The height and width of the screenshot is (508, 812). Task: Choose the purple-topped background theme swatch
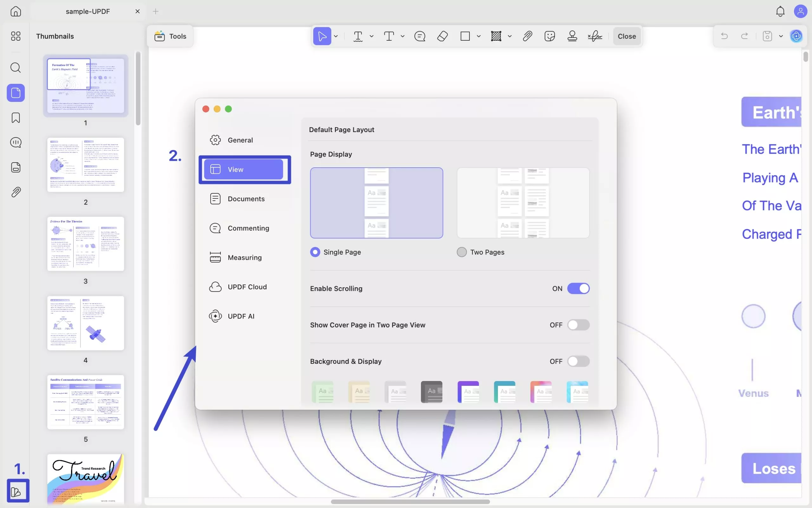click(468, 392)
